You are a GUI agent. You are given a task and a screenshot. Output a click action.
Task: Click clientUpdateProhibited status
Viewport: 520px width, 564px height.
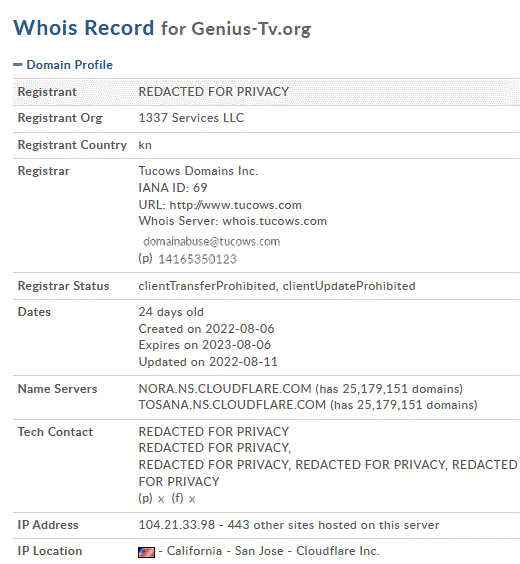[x=349, y=286]
